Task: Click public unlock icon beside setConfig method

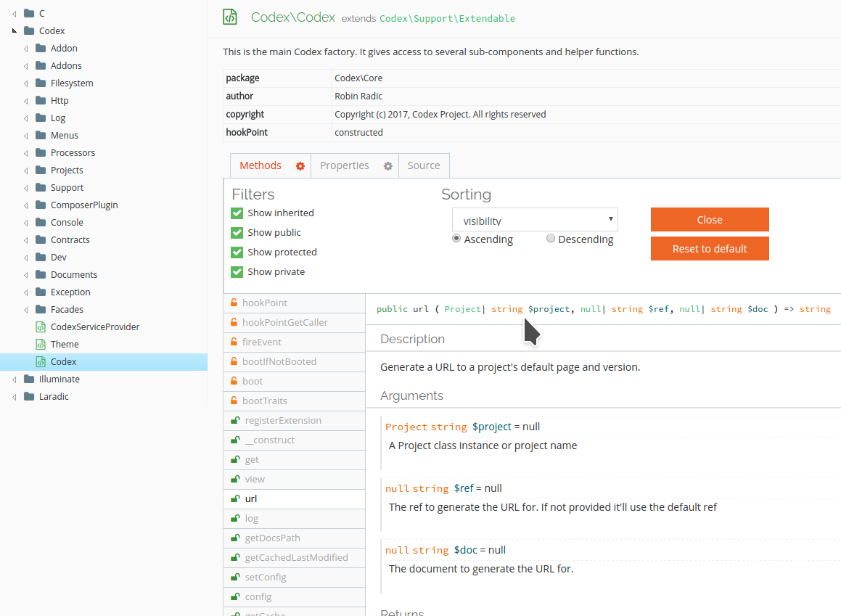Action: coord(235,577)
